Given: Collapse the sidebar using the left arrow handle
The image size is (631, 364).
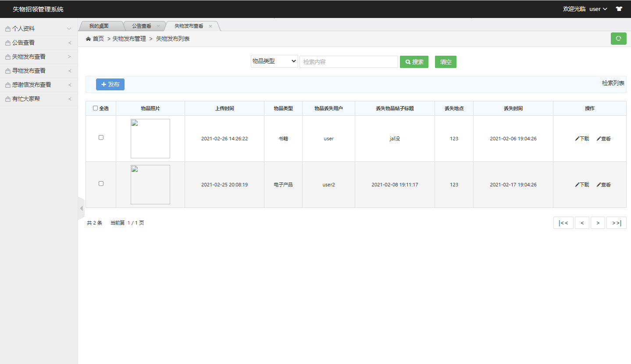Looking at the screenshot, I should [x=81, y=208].
